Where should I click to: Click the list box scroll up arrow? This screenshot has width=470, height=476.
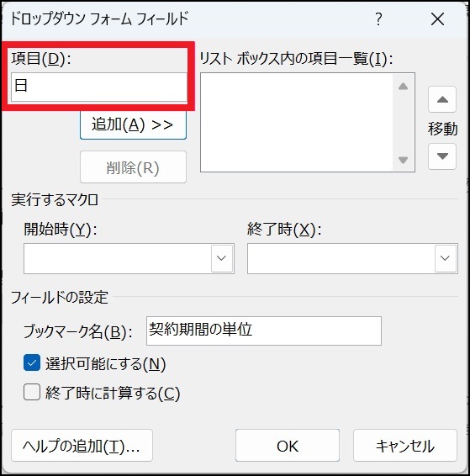pos(403,87)
